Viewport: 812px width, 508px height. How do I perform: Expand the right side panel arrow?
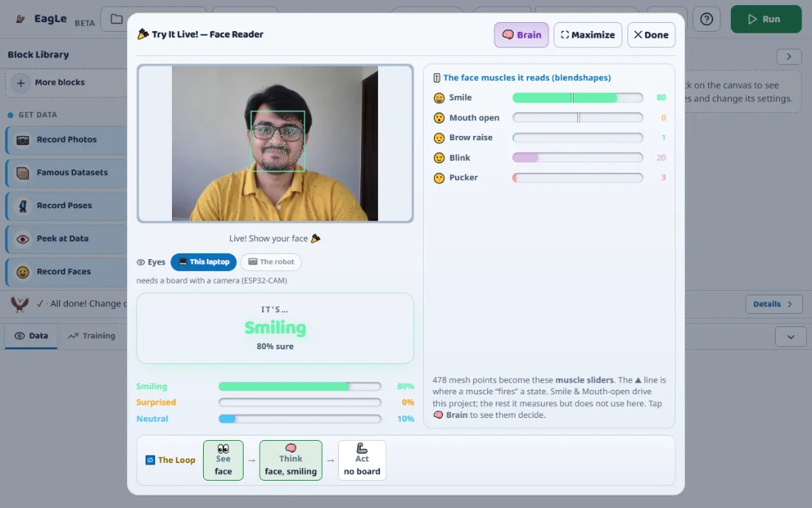[x=788, y=56]
